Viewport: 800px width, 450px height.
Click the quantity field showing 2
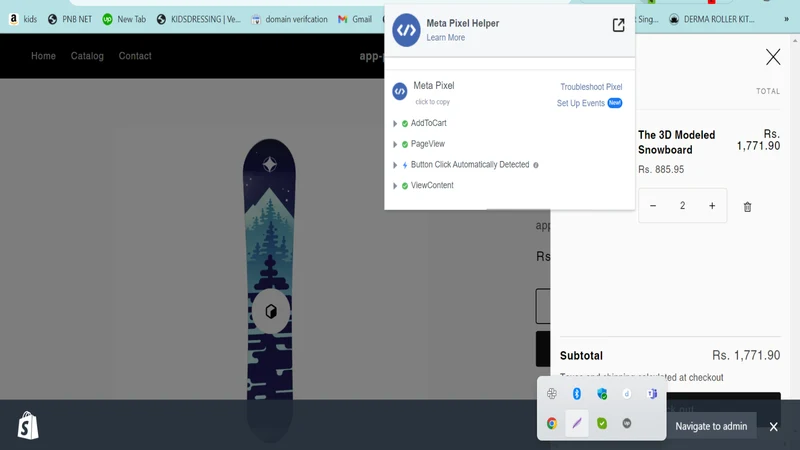click(682, 206)
